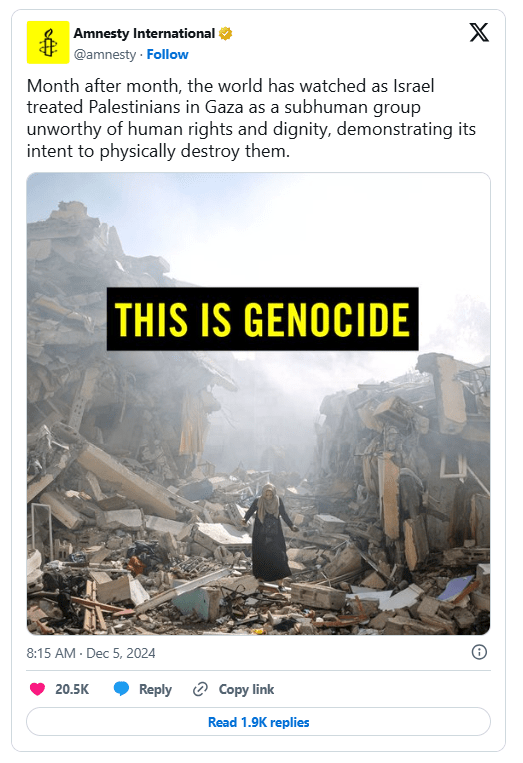Open the 8:15 AM Dec 5, 2024 timestamp

(91, 653)
